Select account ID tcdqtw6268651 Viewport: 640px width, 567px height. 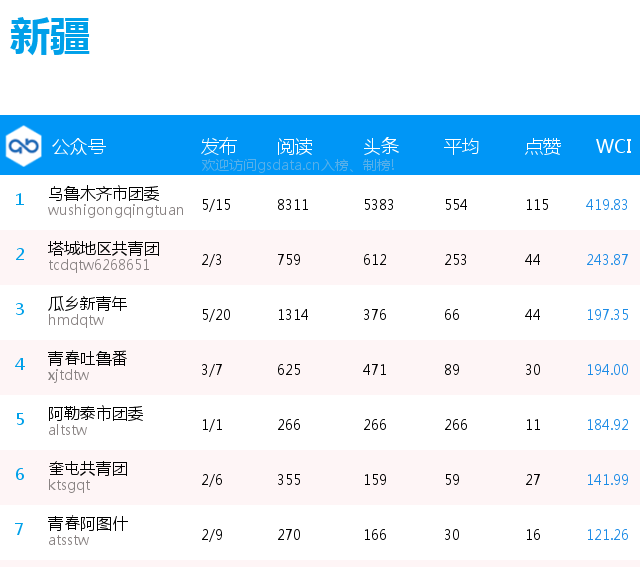99,265
